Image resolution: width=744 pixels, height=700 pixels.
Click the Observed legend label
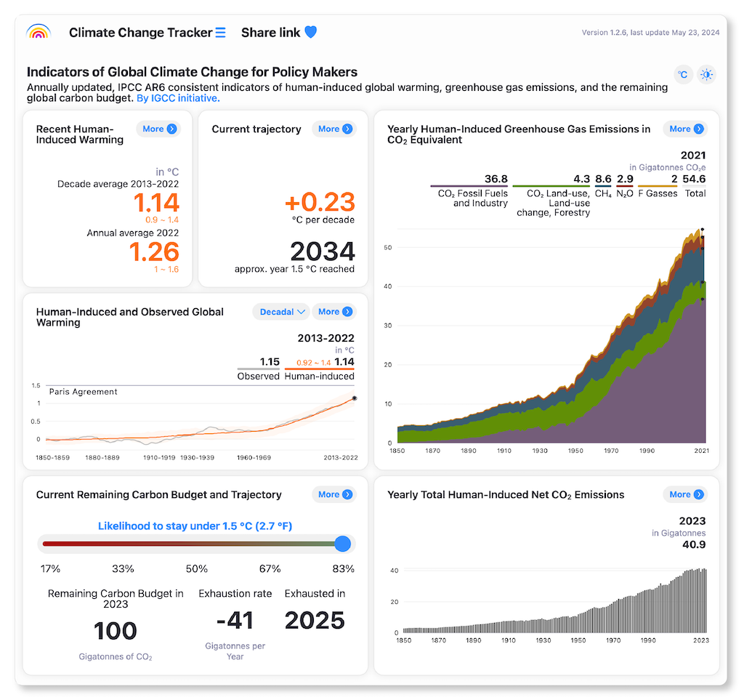click(258, 376)
